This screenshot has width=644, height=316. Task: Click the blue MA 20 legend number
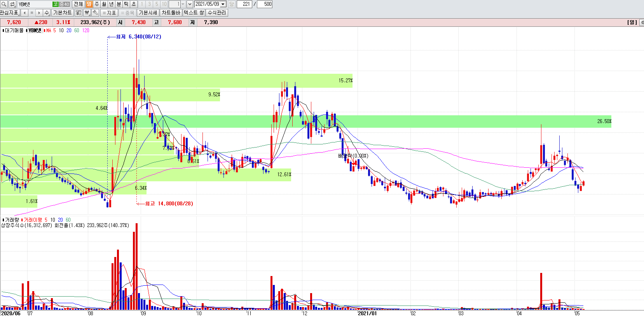(x=69, y=30)
